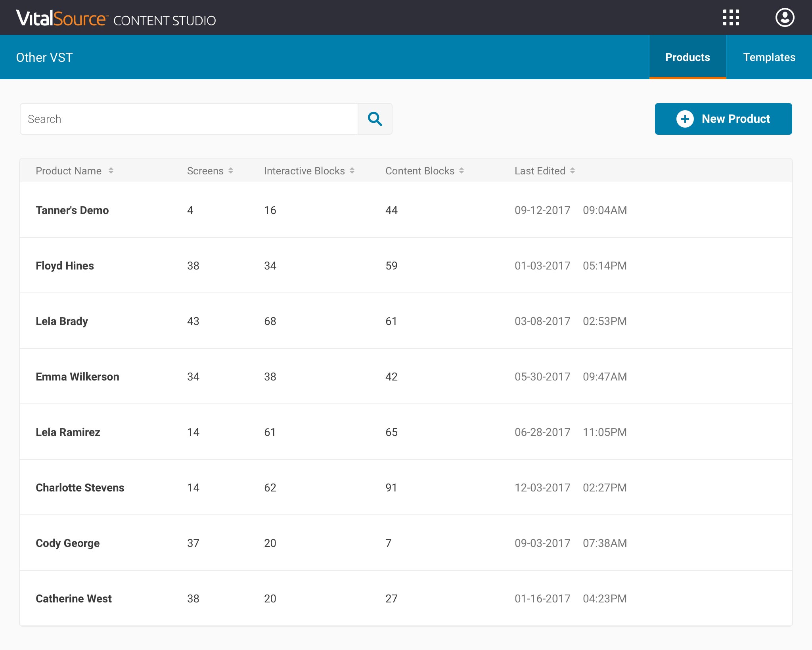812x650 pixels.
Task: Click screens value 43 for Lela Brady
Action: click(193, 321)
